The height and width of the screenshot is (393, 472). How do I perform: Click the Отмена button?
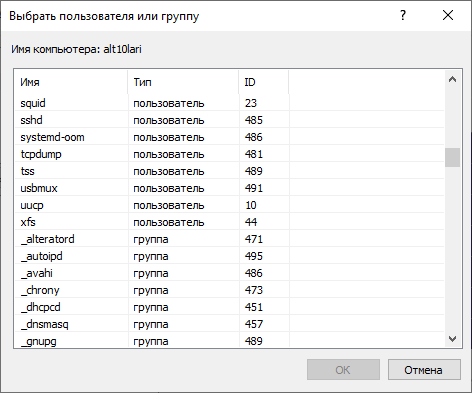tap(424, 370)
